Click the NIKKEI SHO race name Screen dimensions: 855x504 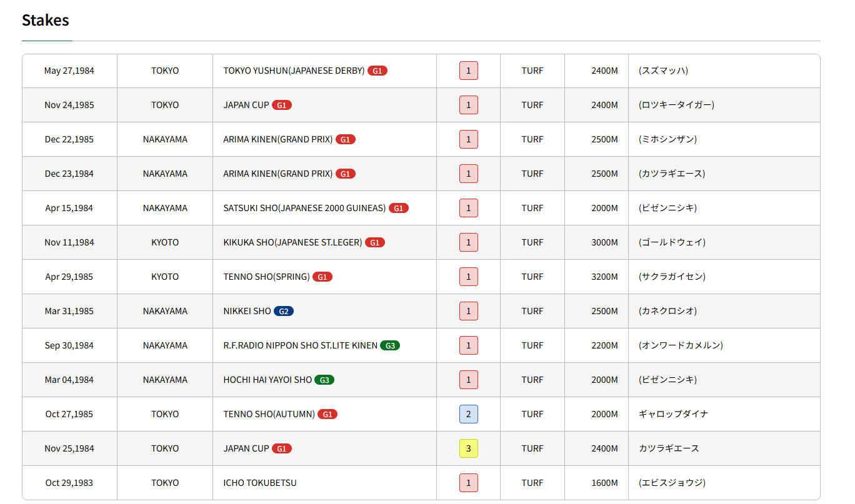tap(247, 311)
